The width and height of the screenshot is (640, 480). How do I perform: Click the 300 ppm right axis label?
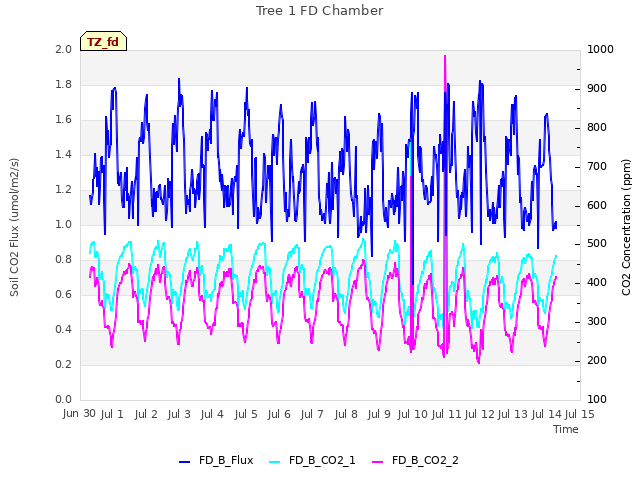click(597, 322)
